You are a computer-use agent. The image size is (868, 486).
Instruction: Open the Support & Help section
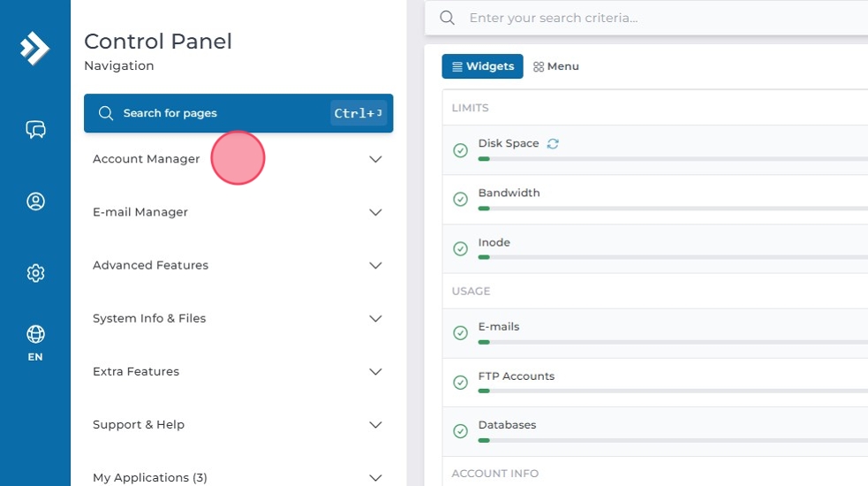coord(374,424)
